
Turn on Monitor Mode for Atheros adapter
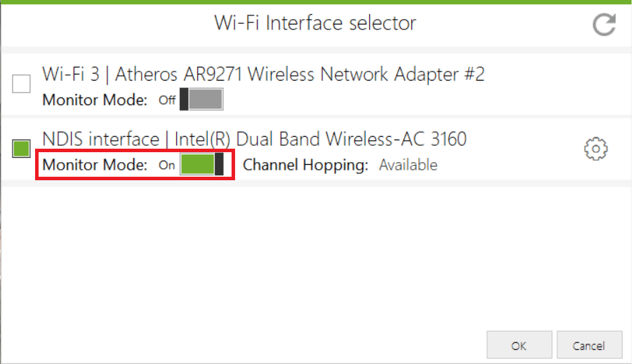click(x=201, y=100)
